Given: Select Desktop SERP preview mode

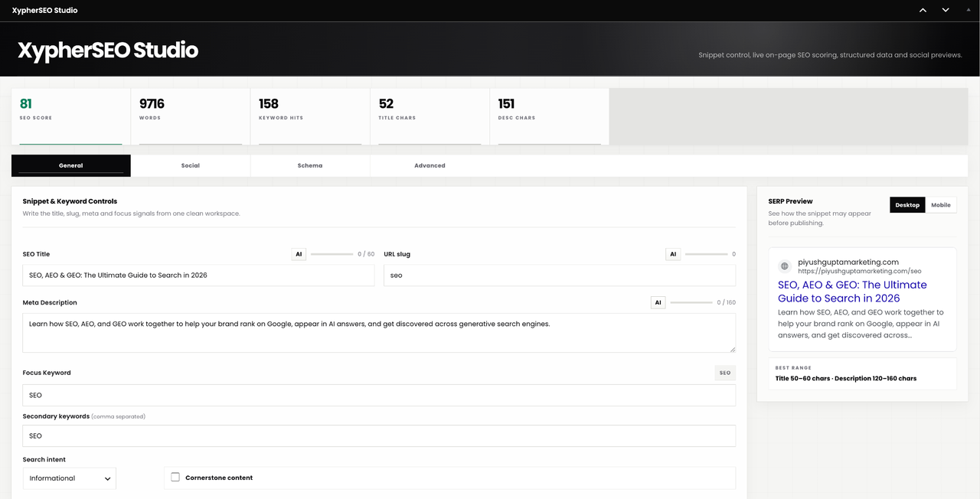Looking at the screenshot, I should 907,205.
